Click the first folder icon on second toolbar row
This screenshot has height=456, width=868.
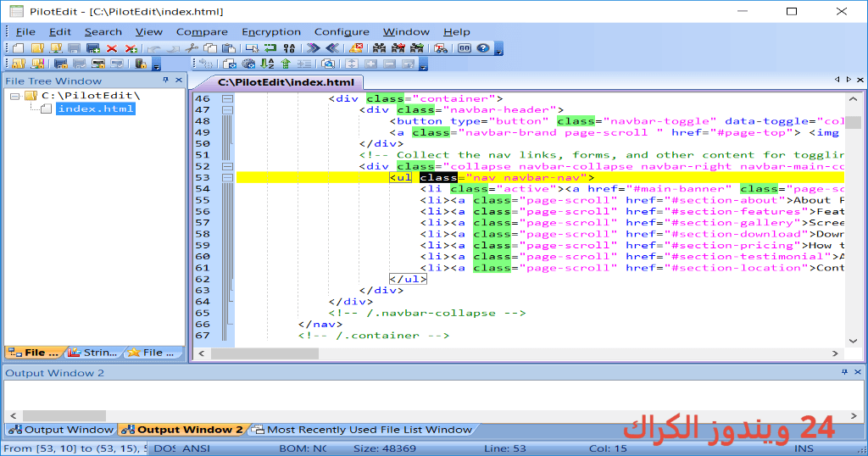coord(19,64)
